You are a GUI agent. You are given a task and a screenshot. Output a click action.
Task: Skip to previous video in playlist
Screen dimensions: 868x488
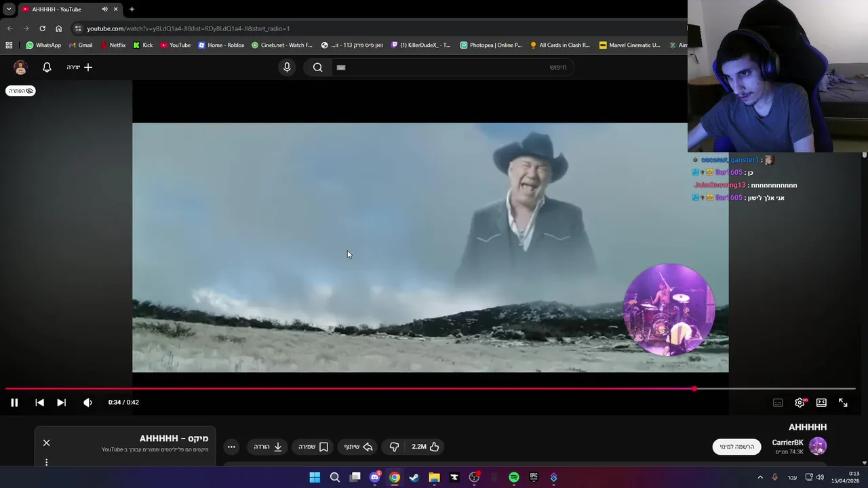(39, 403)
